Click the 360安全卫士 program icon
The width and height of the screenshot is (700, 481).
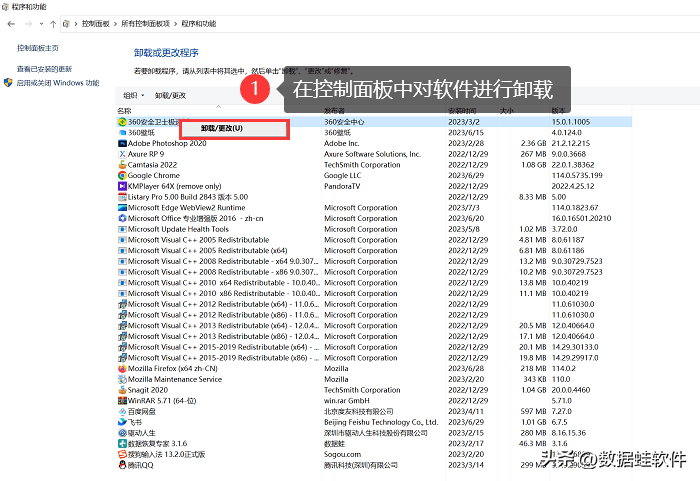[x=122, y=122]
